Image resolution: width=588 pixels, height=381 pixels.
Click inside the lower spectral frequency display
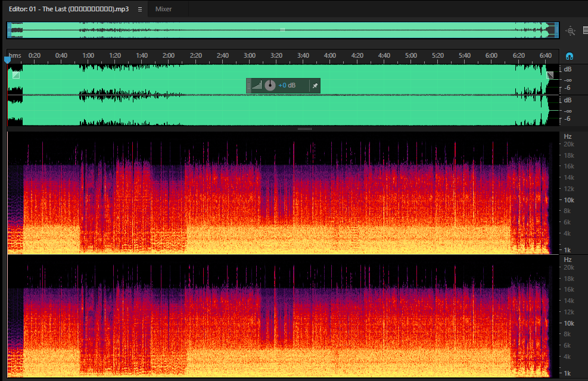pyautogui.click(x=283, y=316)
